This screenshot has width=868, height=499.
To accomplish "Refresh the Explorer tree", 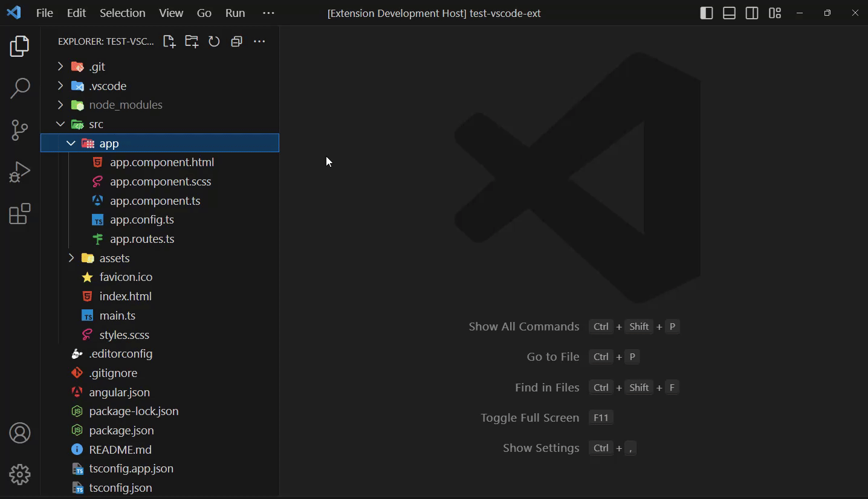I will coord(214,41).
